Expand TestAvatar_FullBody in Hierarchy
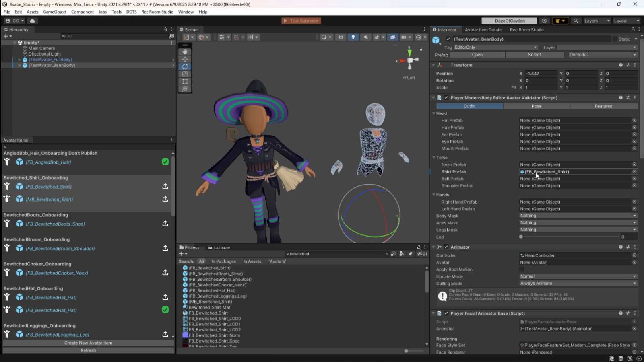The image size is (644, 362). [19, 60]
